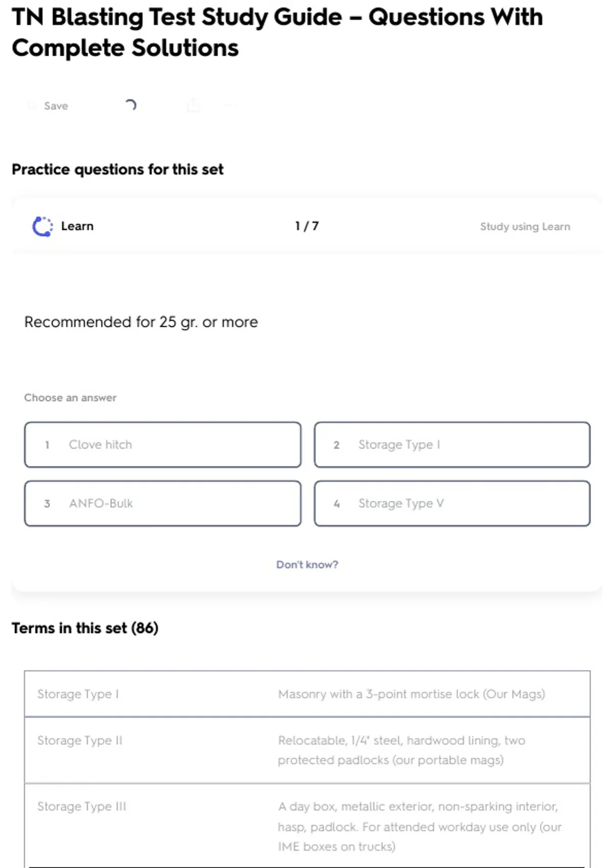This screenshot has height=868, width=613.
Task: Click the loading spinner icon
Action: coord(131,105)
